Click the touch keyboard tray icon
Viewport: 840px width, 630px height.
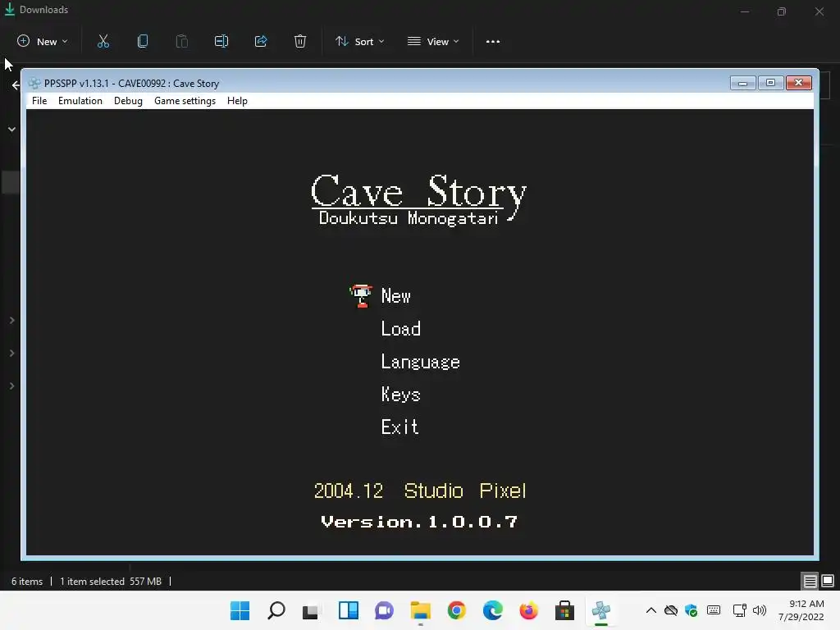coord(714,610)
